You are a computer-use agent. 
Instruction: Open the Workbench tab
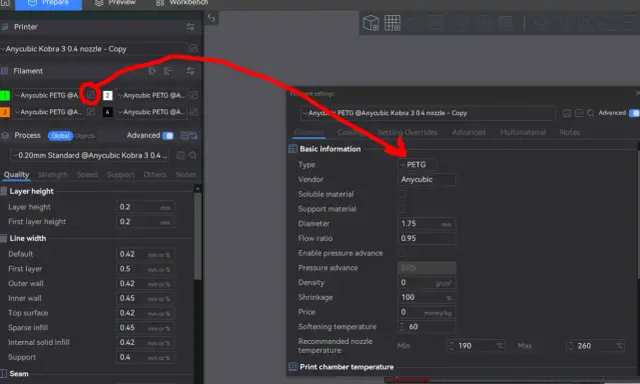(x=182, y=3)
